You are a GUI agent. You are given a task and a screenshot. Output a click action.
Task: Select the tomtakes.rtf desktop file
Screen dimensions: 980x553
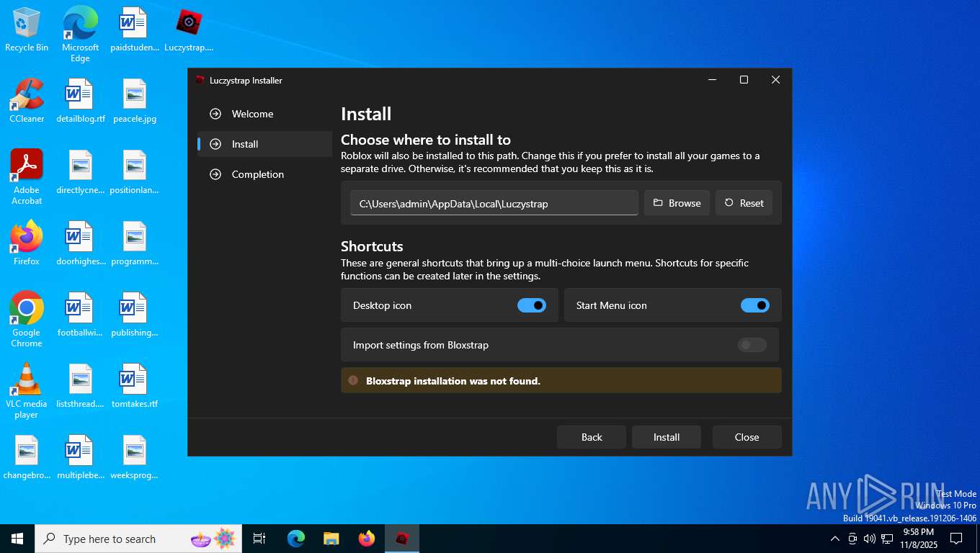click(134, 386)
